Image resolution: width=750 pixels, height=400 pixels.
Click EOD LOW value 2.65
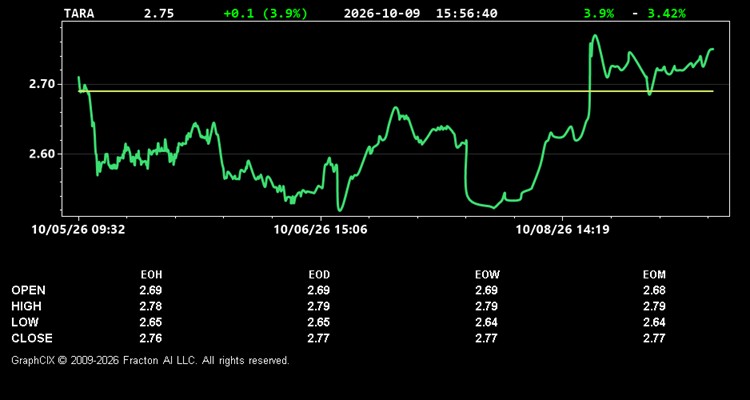319,322
